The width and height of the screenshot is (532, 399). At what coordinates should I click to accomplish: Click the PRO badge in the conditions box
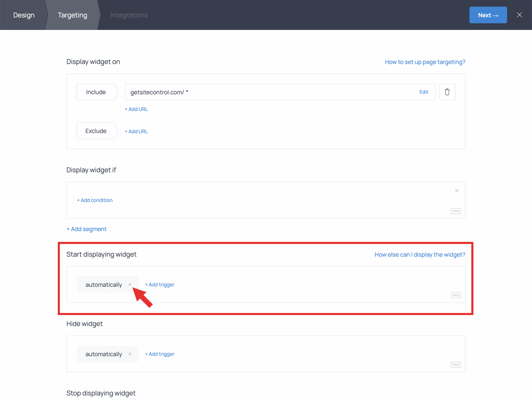456,211
